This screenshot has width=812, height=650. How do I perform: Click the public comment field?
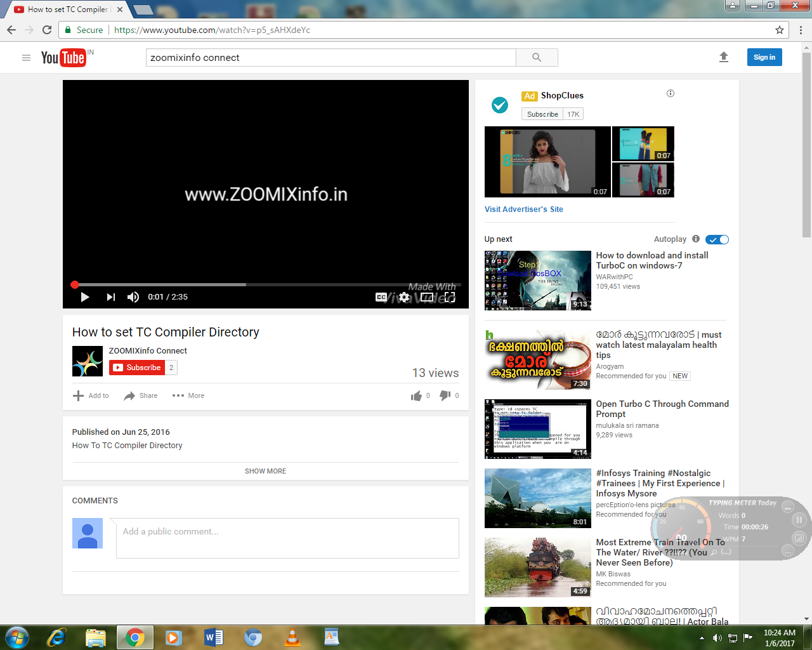coord(287,538)
